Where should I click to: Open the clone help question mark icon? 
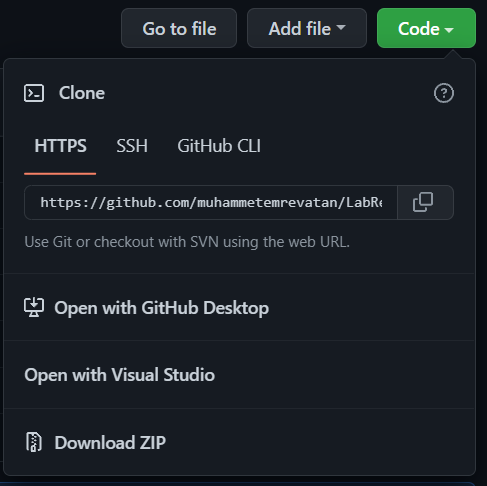[444, 93]
